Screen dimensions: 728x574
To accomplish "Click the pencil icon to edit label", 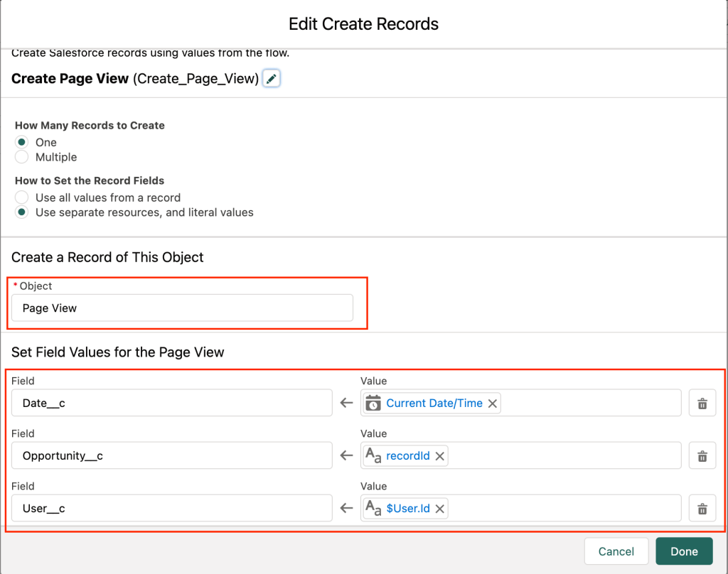I will [271, 79].
